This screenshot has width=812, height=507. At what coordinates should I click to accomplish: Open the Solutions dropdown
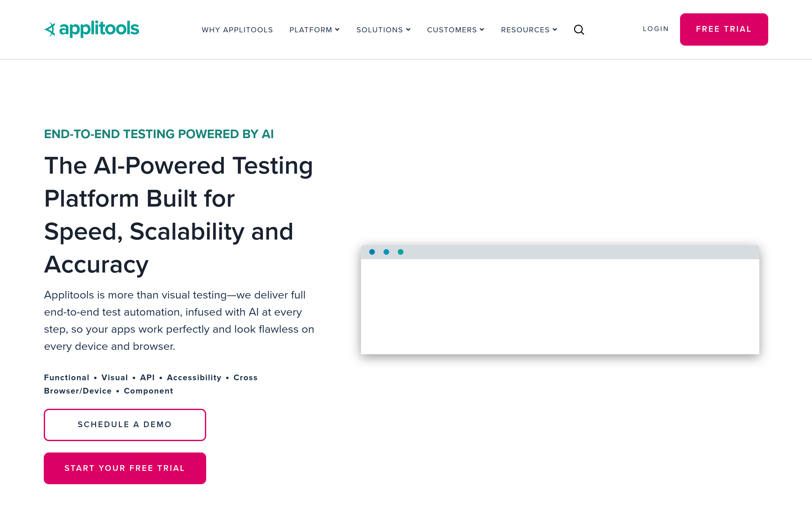[x=408, y=29]
